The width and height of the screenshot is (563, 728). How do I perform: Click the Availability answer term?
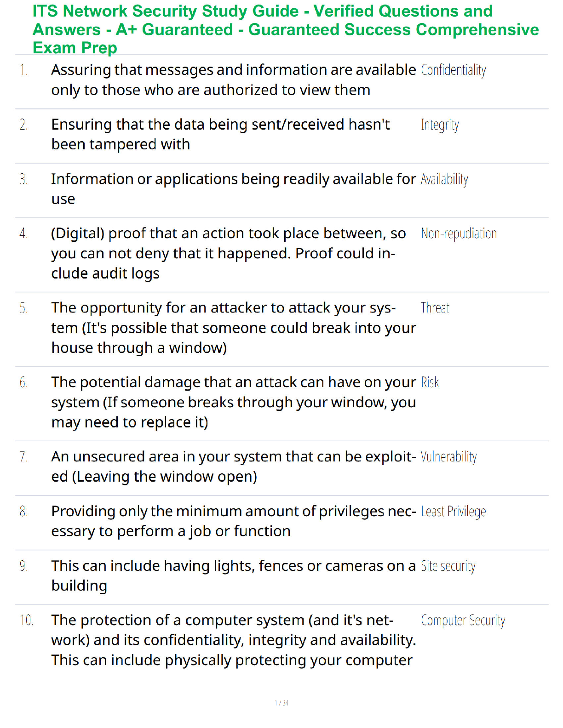pyautogui.click(x=444, y=179)
